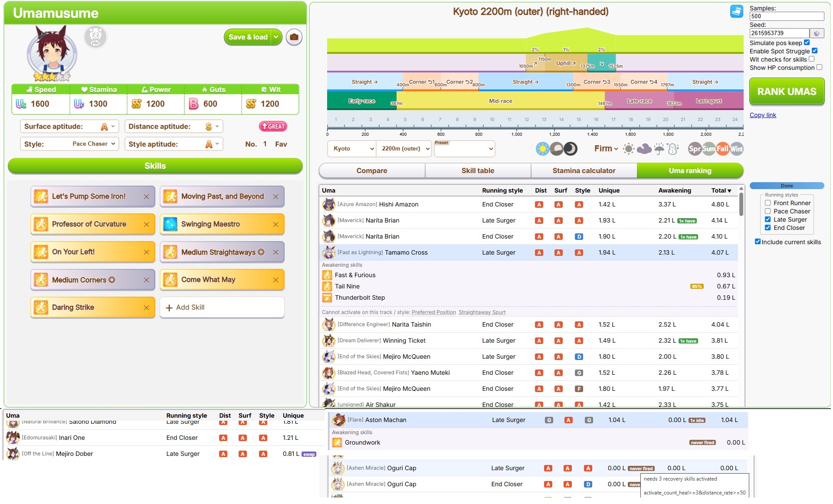Open the Surface aptitude dropdown
This screenshot has width=833, height=504.
pos(70,127)
